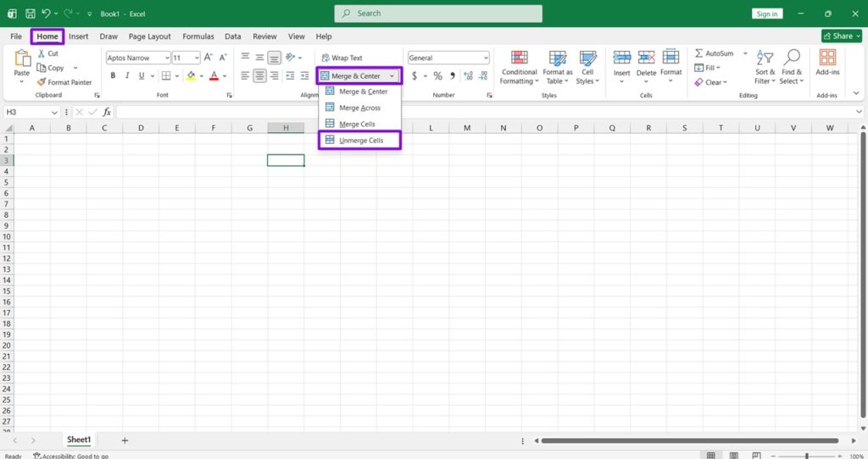Click the Fill Color bucket swatch
This screenshot has height=459, width=868.
[x=191, y=75]
